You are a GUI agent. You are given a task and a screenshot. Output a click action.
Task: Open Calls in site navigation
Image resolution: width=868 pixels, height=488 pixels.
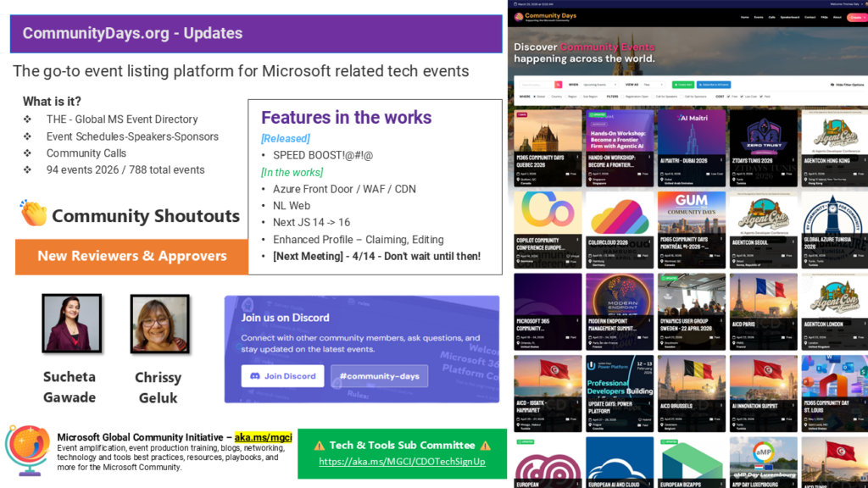point(771,17)
